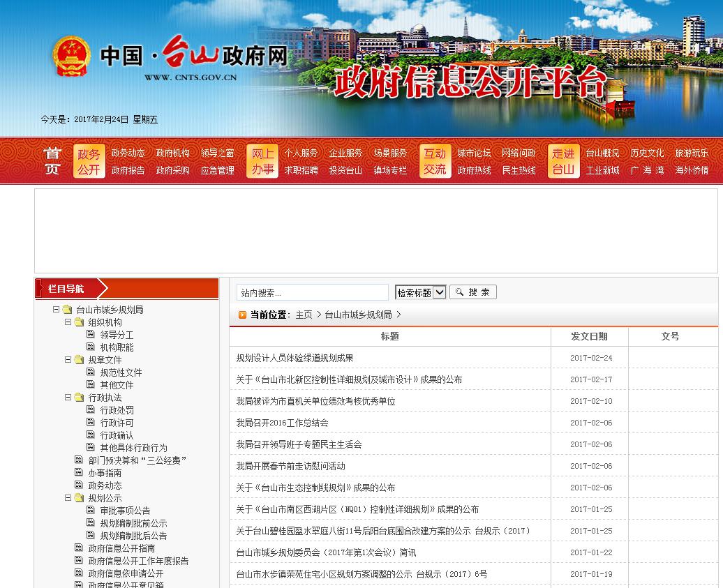Viewport: 723px width, 588px height.
Task: Click the folder icon beside 规章文件
Action: tap(79, 360)
